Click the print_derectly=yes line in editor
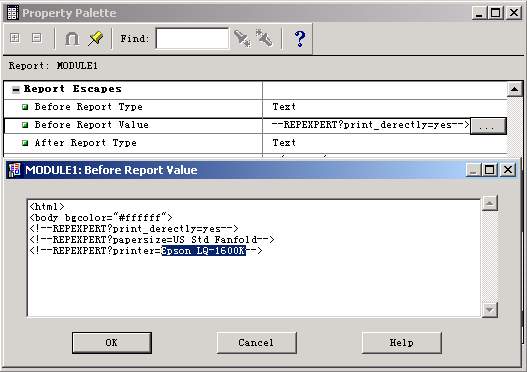Image resolution: width=527 pixels, height=372 pixels. (134, 229)
